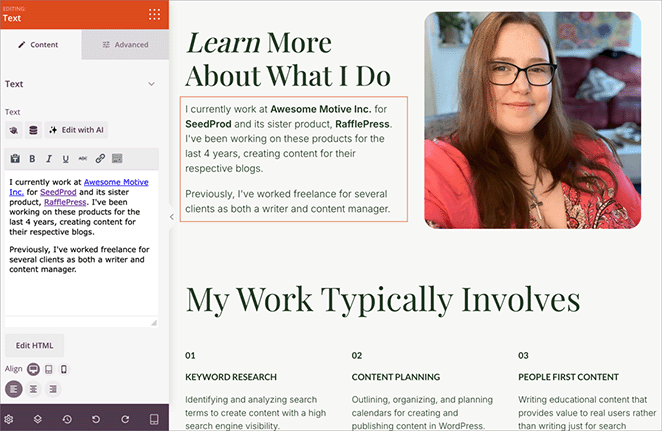Click the SeedProd link in text editor
Viewport: 662px width, 431px height.
58,192
